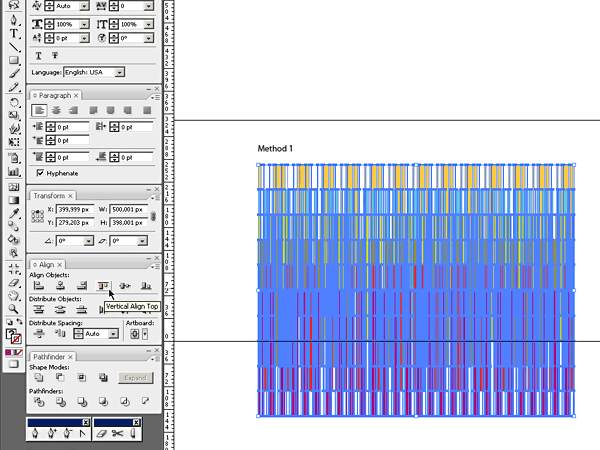The image size is (600, 450).
Task: Select the Line Segment tool
Action: [x=14, y=47]
